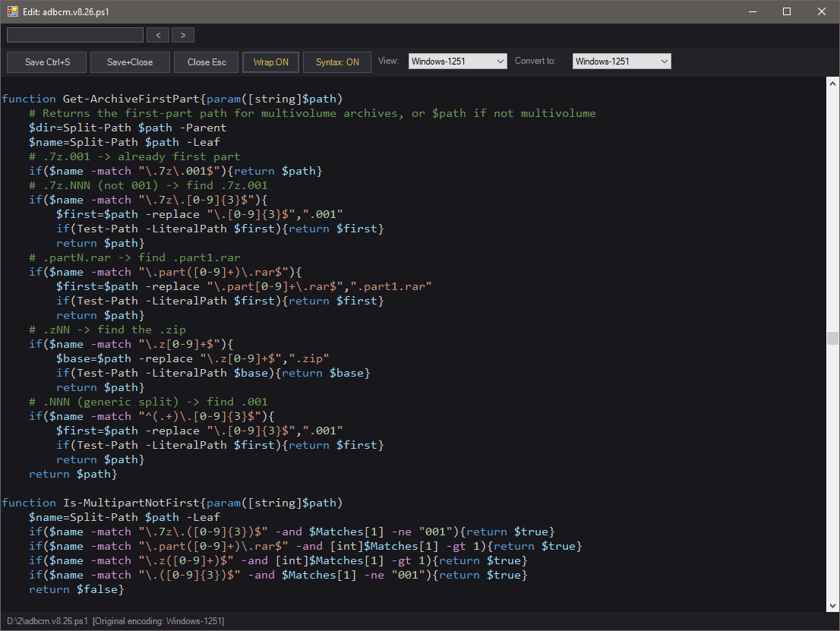This screenshot has height=631, width=840.
Task: Focus the search text field
Action: [75, 36]
